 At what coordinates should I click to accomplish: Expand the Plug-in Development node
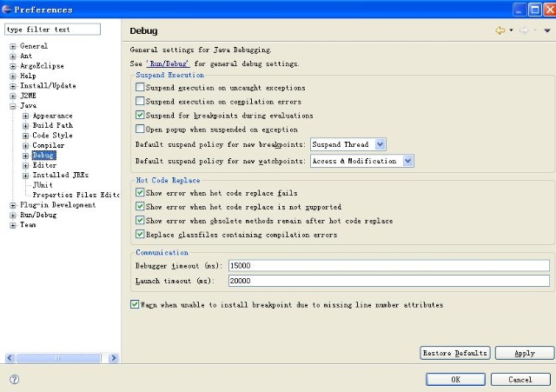click(13, 205)
